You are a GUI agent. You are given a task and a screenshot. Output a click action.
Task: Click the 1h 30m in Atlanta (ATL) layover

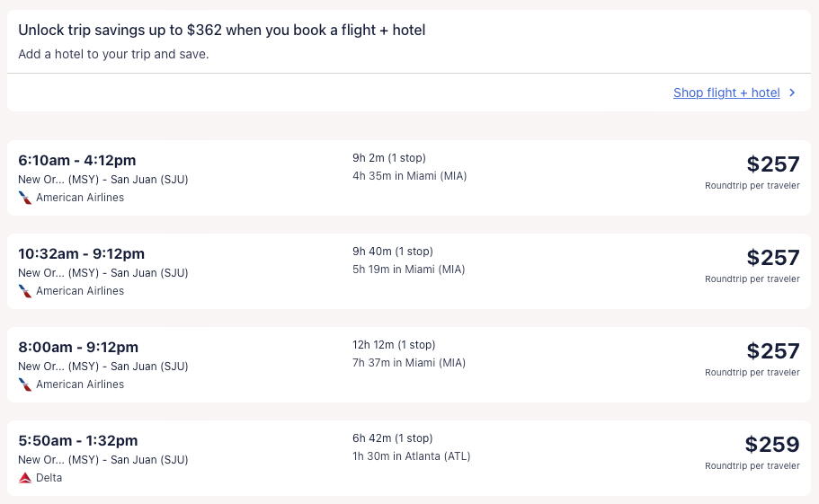click(x=411, y=456)
